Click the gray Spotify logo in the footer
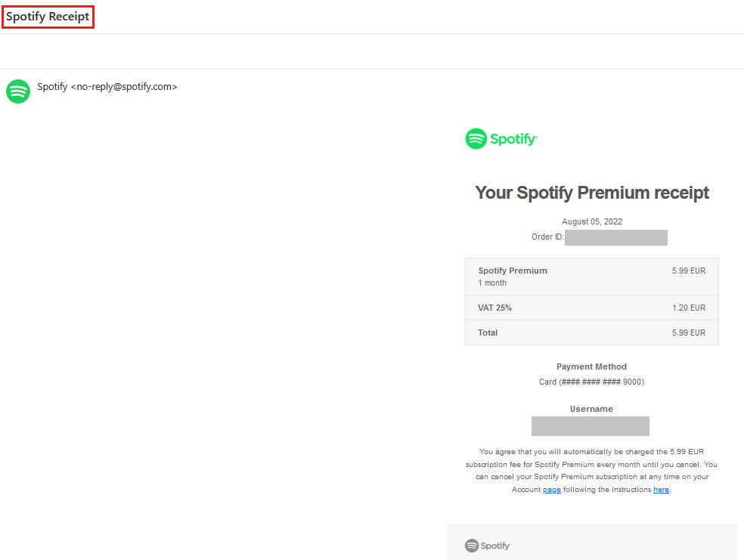 pos(488,546)
